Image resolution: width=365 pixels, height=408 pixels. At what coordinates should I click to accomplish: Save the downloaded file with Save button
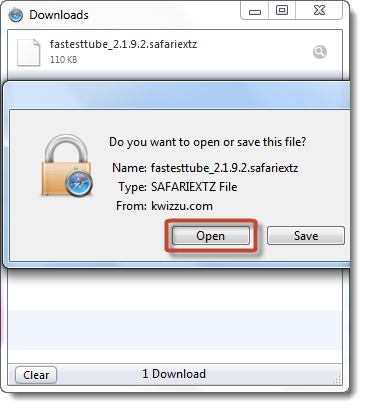tap(306, 236)
